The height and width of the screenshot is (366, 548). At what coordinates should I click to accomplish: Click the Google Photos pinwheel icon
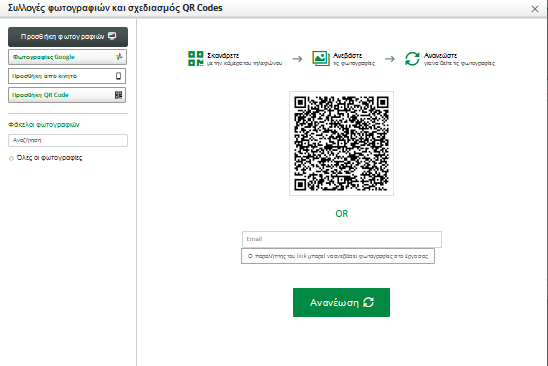(x=119, y=57)
